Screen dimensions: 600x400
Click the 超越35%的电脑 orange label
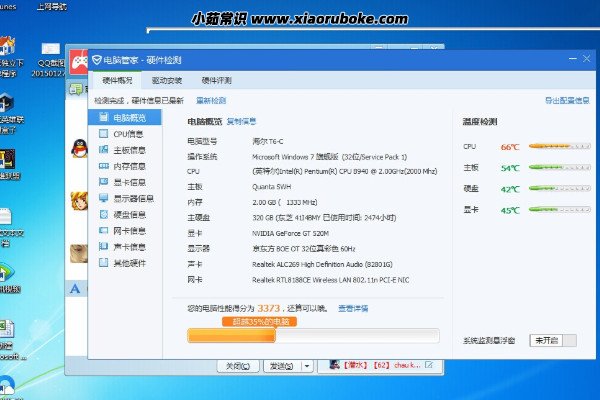(259, 322)
